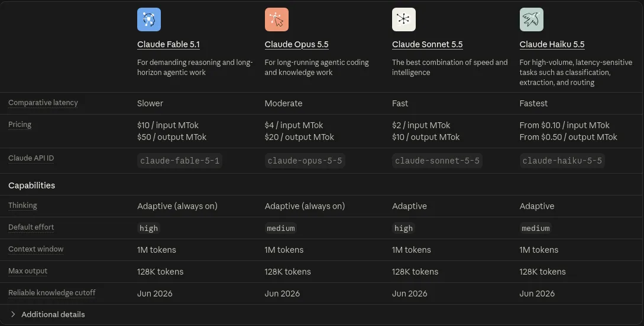Screen dimensions: 644x326
Task: Click the Max output row label
Action: [x=28, y=271]
